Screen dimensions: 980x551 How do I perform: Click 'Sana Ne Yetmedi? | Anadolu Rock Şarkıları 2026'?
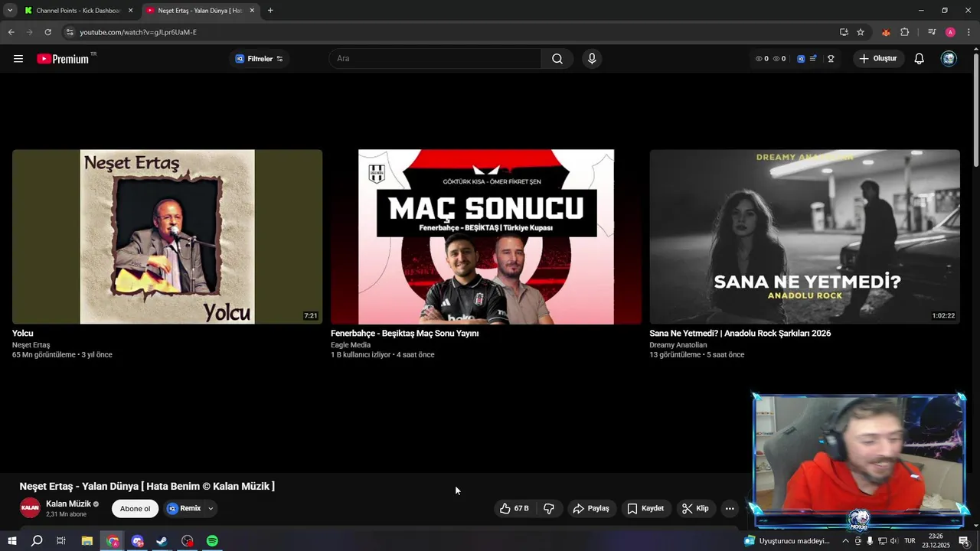point(740,334)
